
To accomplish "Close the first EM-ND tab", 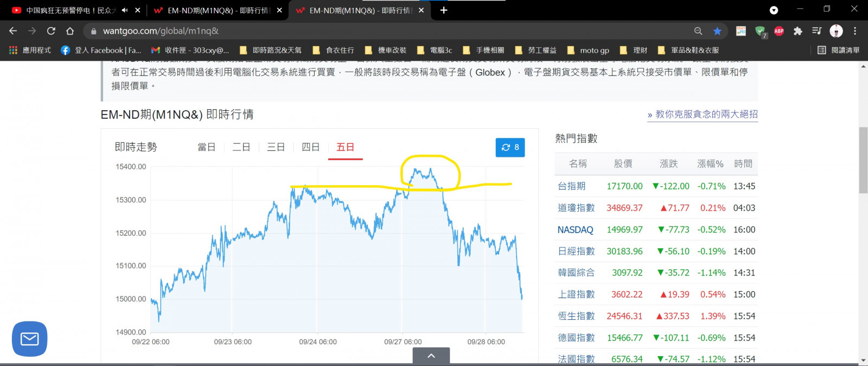I will pyautogui.click(x=279, y=10).
